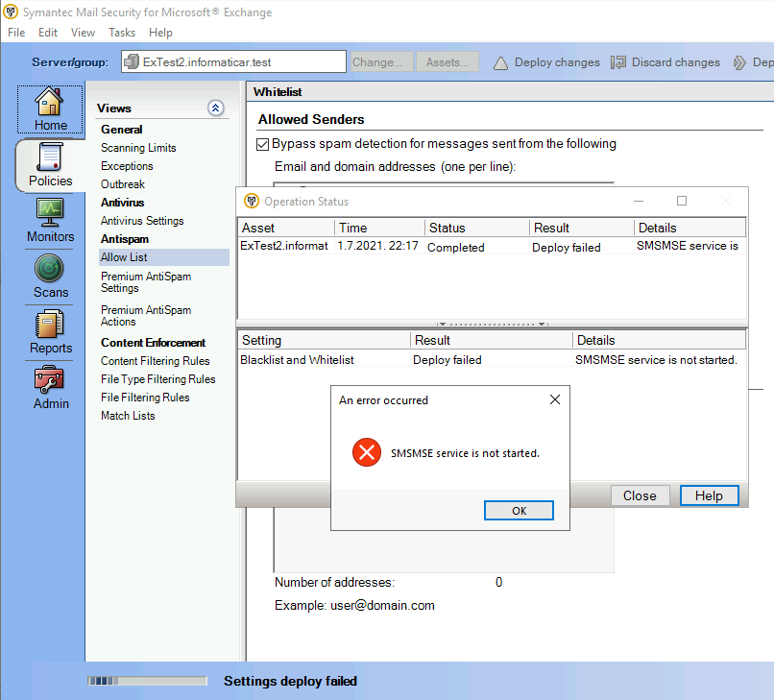Open File Filtering Rules

tap(145, 398)
